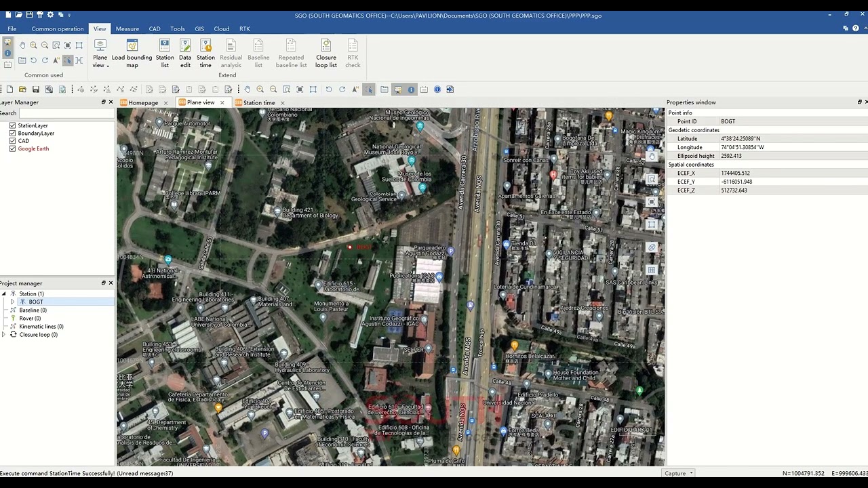Screen dimensions: 868x488
Task: Click the open folder icon in second toolbar
Action: 22,89
